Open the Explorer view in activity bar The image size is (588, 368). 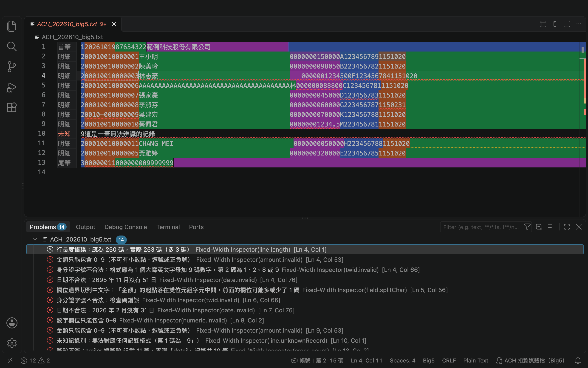pyautogui.click(x=12, y=26)
